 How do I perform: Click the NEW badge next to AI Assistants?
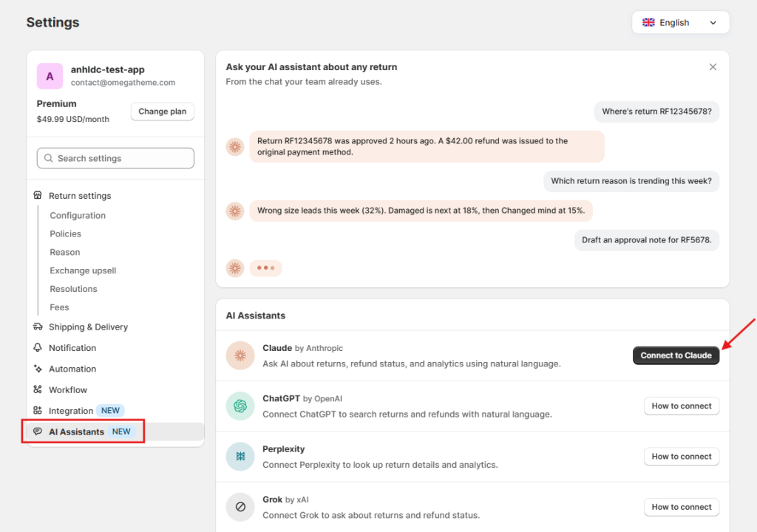(121, 432)
